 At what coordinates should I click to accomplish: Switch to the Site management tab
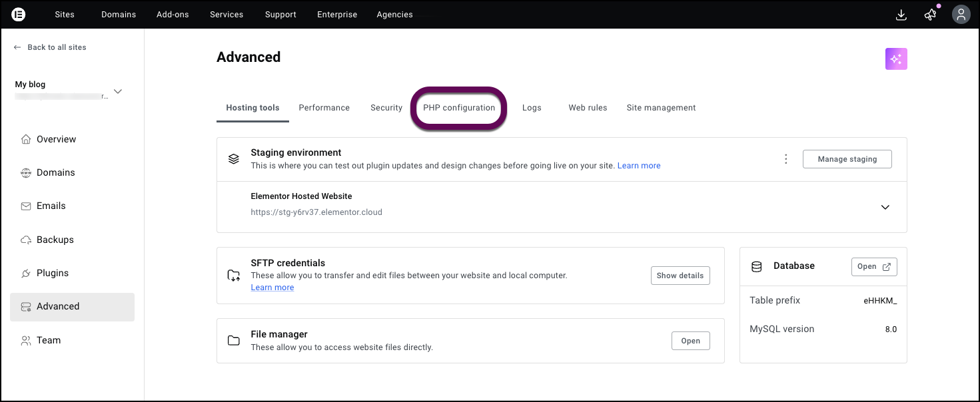click(661, 108)
